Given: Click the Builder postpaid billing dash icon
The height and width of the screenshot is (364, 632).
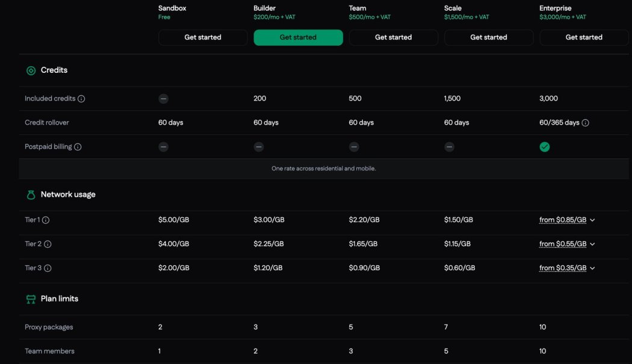Looking at the screenshot, I should click(x=259, y=147).
